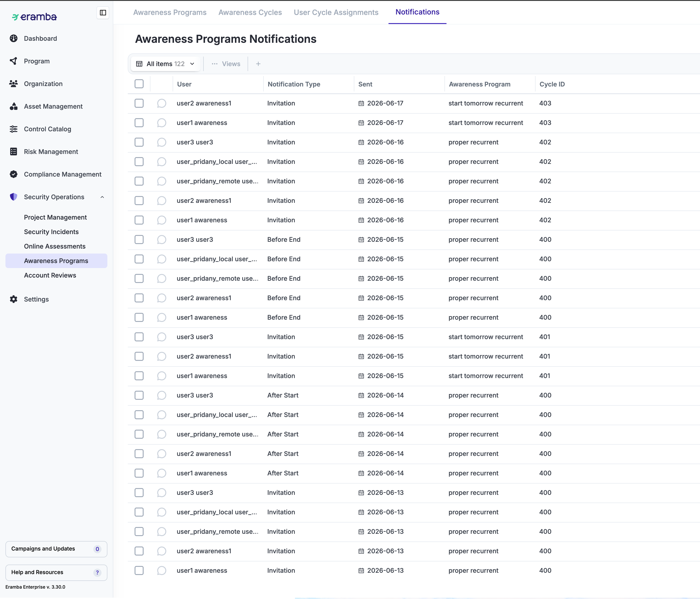Open the Compliance Management link
This screenshot has height=599, width=700.
63,174
